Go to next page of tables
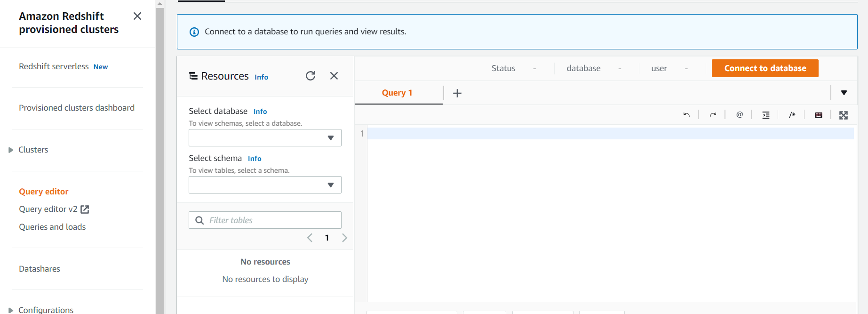The image size is (868, 314). (x=344, y=238)
